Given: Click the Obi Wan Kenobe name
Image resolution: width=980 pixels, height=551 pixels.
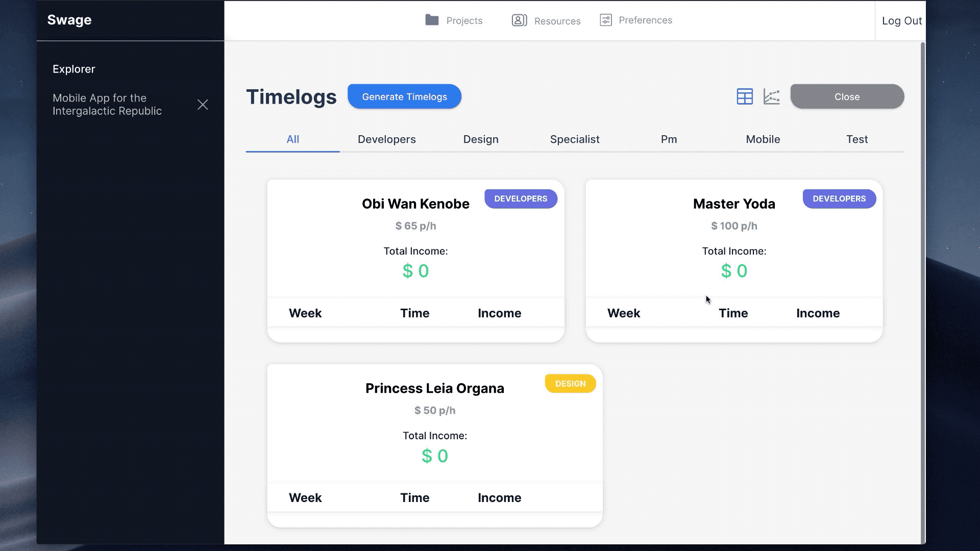Looking at the screenshot, I should point(415,204).
